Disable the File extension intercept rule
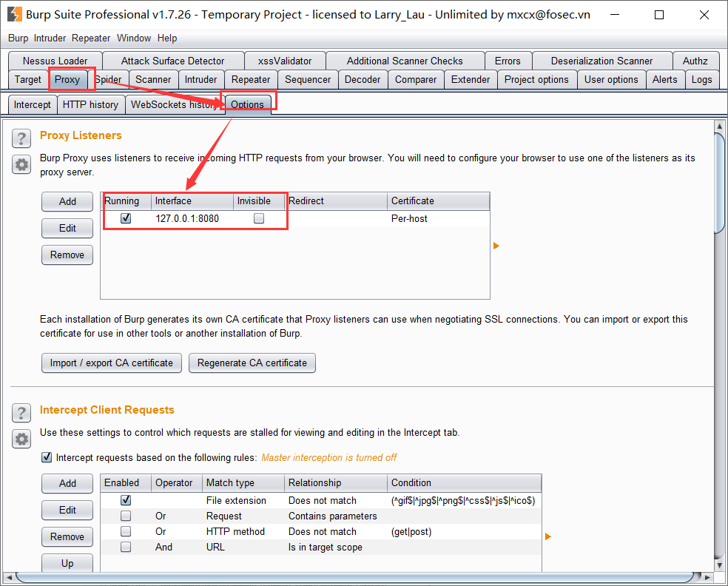The height and width of the screenshot is (586, 728). 125,500
